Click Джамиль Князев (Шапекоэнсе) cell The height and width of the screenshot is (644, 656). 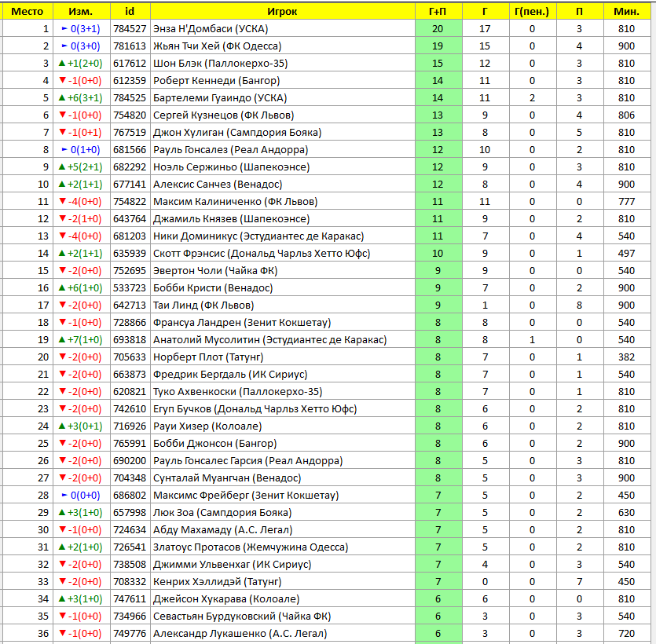282,218
